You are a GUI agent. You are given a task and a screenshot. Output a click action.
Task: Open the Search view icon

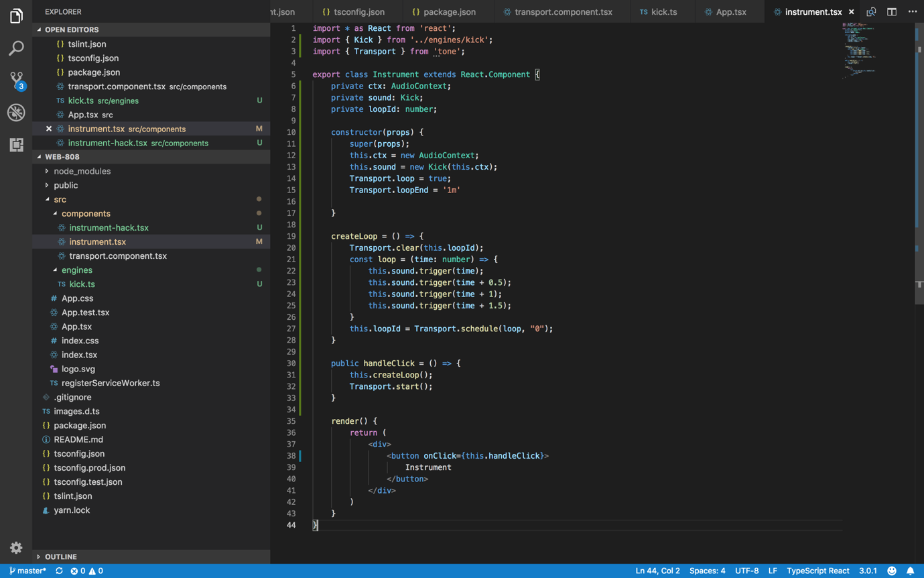pos(16,48)
